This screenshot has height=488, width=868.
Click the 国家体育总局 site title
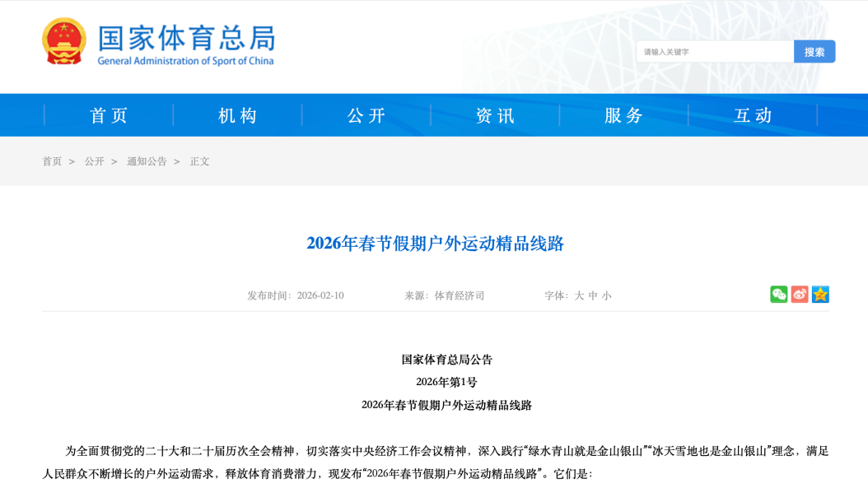[186, 38]
